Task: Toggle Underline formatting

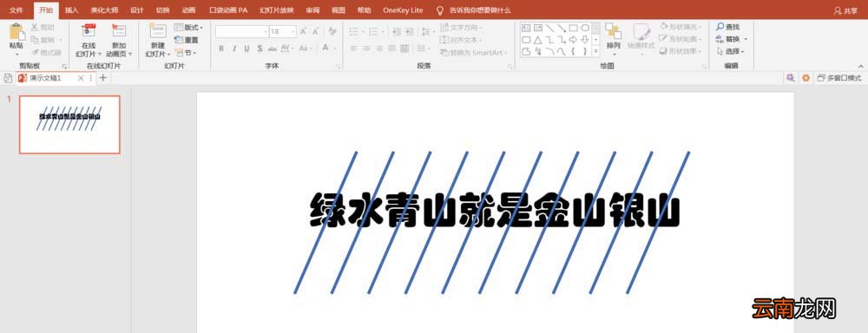Action: point(246,49)
